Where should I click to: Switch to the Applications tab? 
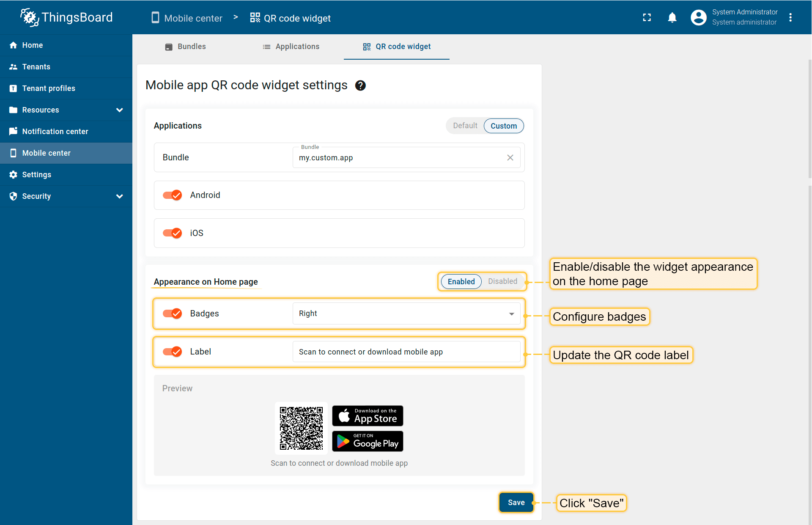click(x=291, y=47)
